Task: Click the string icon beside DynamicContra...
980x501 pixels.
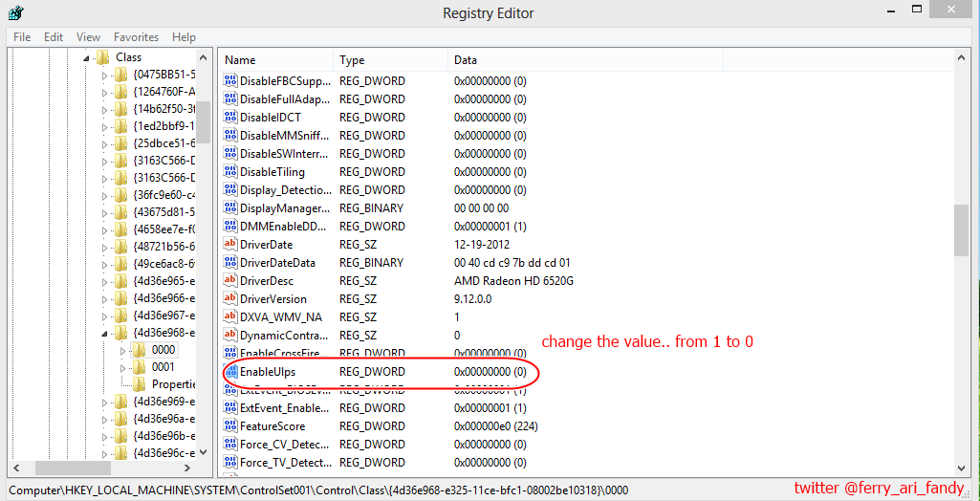Action: [x=230, y=335]
